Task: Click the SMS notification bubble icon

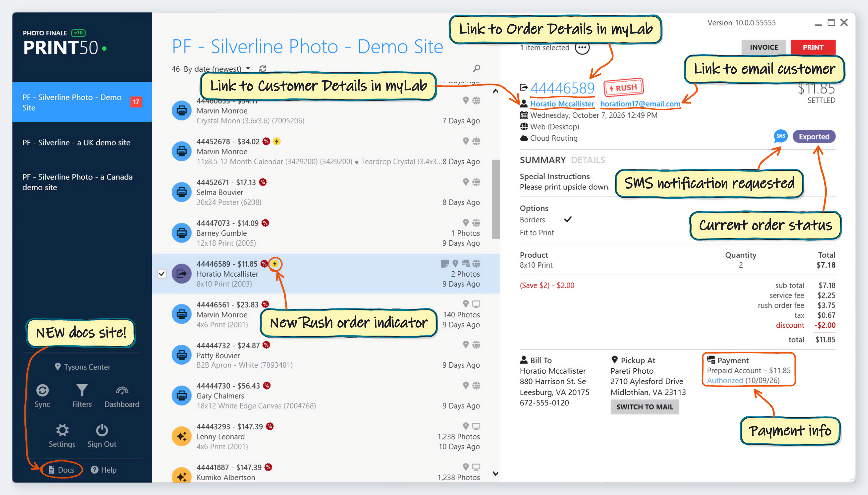Action: [781, 136]
